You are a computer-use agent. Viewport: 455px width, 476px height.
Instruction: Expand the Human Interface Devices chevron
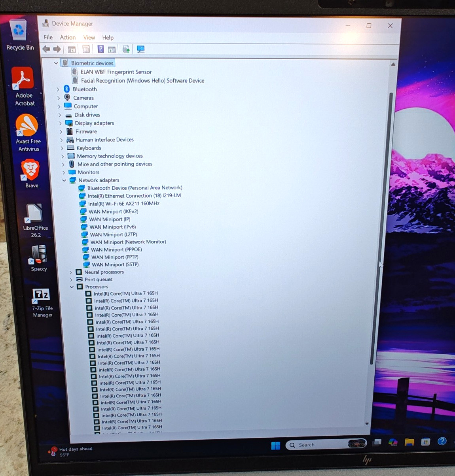pyautogui.click(x=61, y=140)
